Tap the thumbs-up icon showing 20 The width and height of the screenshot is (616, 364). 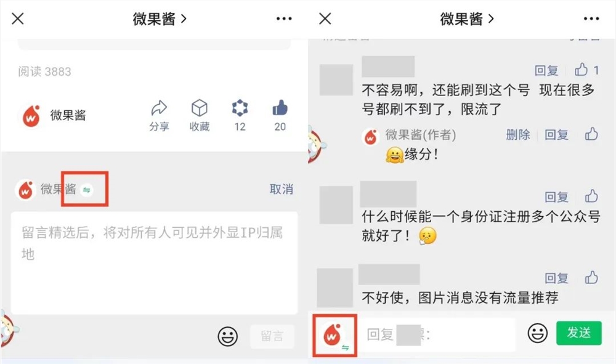coord(280,108)
